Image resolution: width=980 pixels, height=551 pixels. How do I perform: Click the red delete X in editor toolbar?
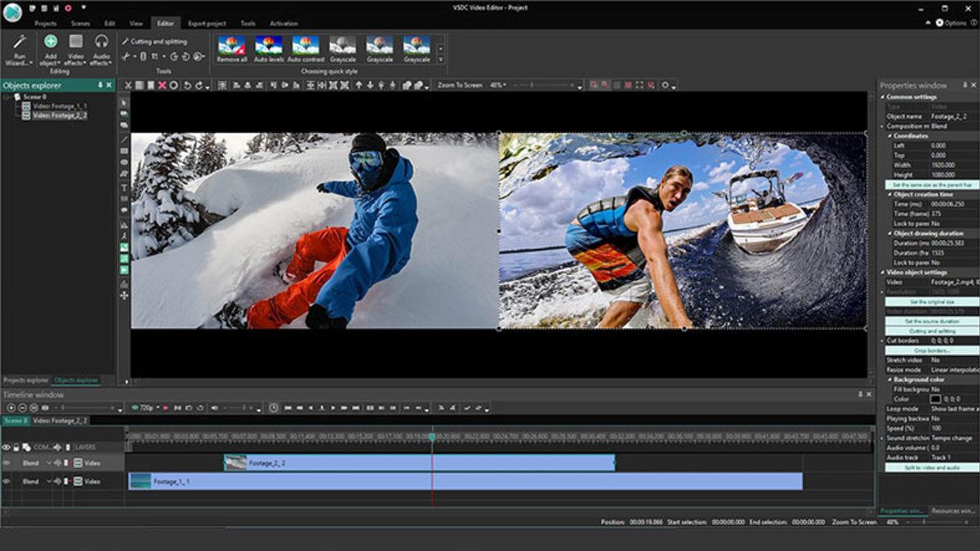162,86
